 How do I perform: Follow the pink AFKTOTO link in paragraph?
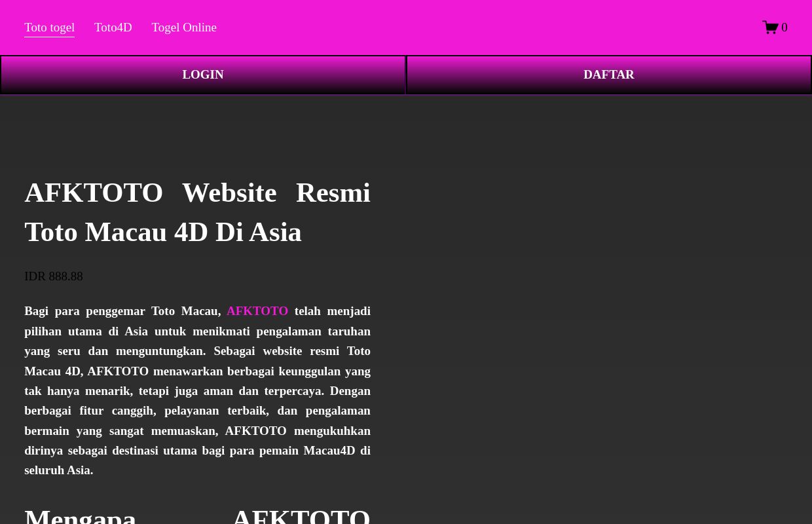[x=257, y=311]
